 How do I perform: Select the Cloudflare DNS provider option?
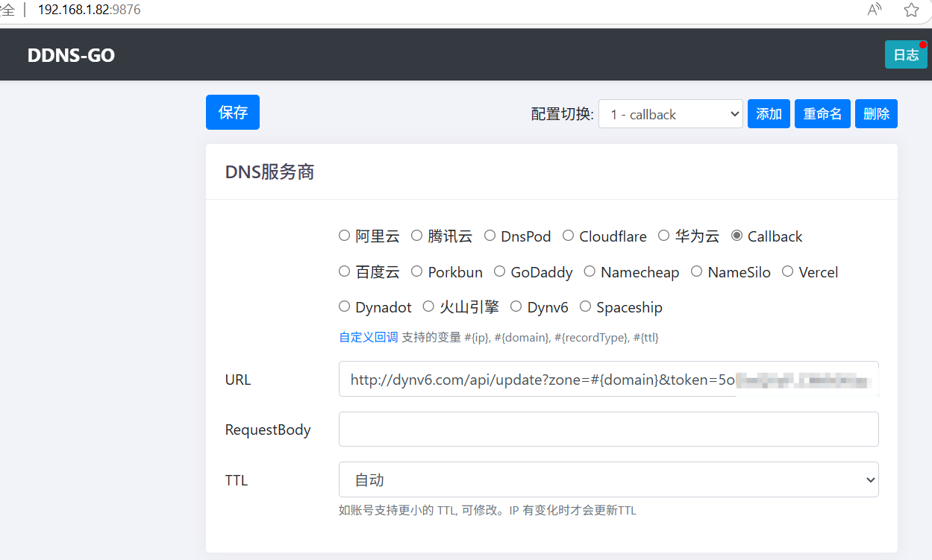point(569,236)
